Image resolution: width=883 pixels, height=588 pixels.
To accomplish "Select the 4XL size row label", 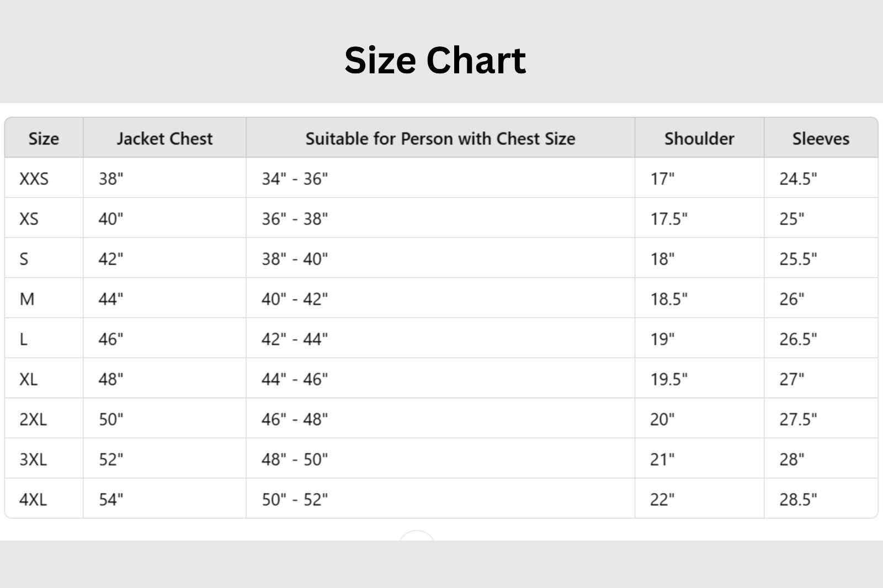I will [33, 500].
